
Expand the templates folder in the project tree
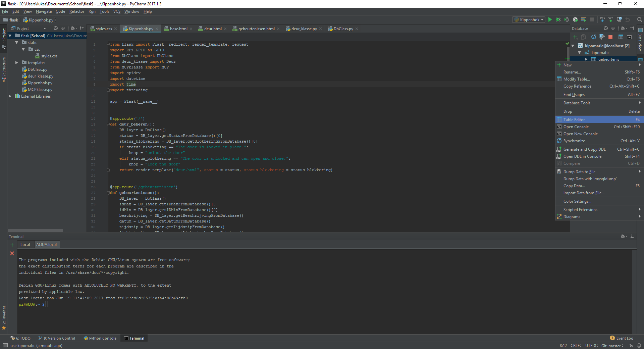point(17,63)
